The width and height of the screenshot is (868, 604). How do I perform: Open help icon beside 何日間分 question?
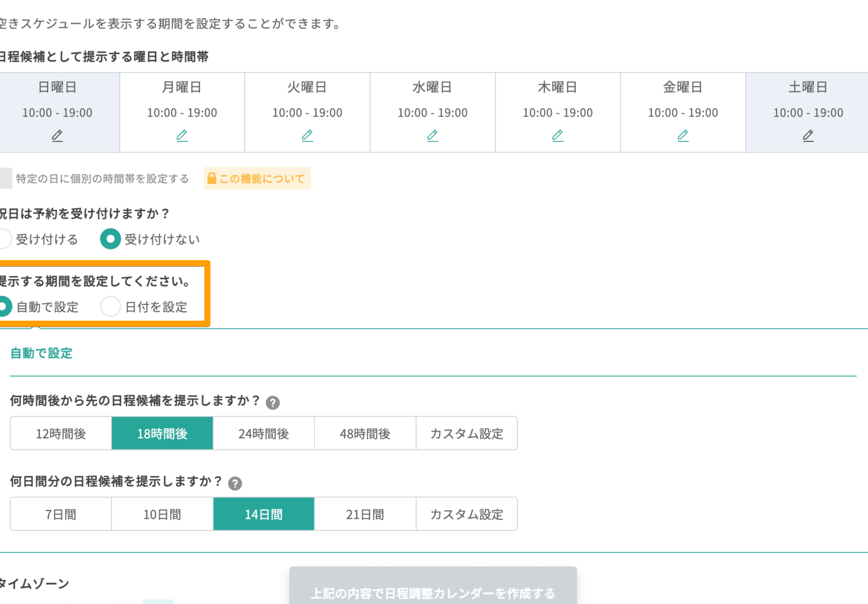click(x=235, y=483)
